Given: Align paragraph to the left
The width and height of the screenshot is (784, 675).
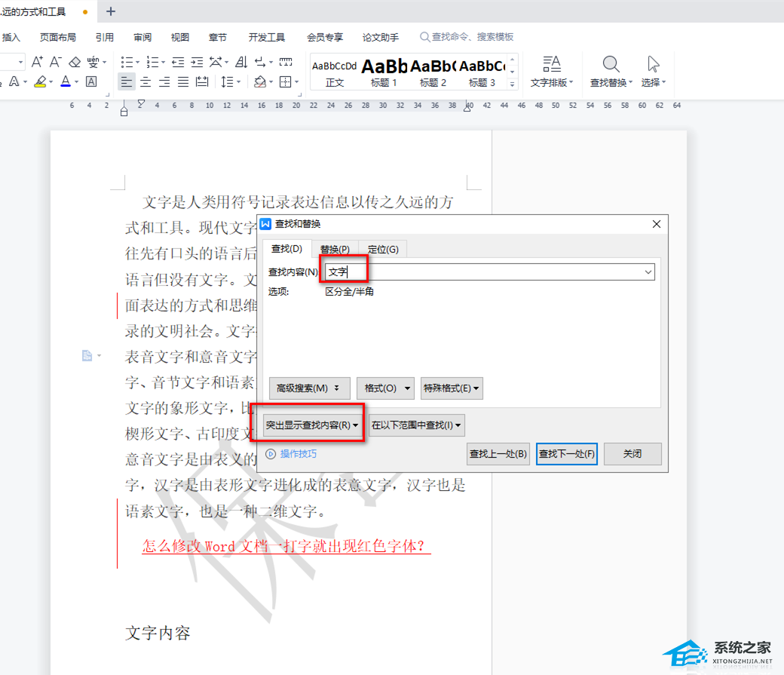Looking at the screenshot, I should tap(127, 81).
